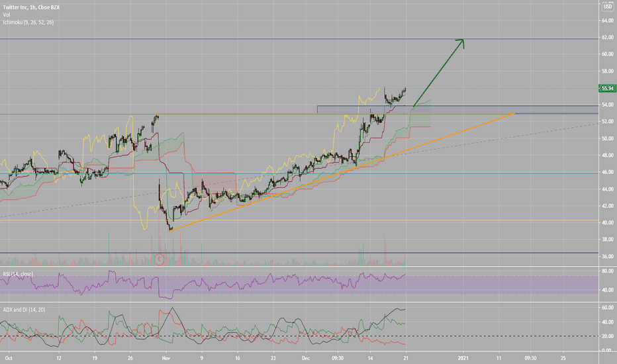The image size is (617, 364).
Task: Click 46.00 on the price axis
Action: [x=607, y=172]
